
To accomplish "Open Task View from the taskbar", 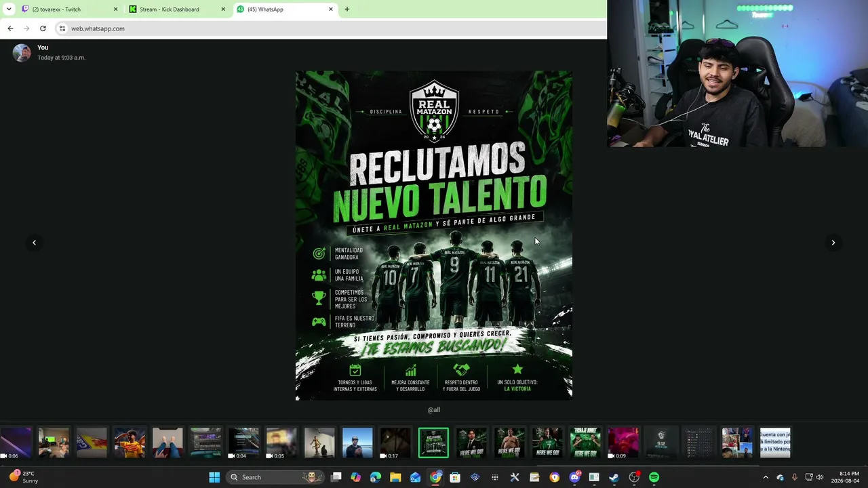I will (336, 477).
